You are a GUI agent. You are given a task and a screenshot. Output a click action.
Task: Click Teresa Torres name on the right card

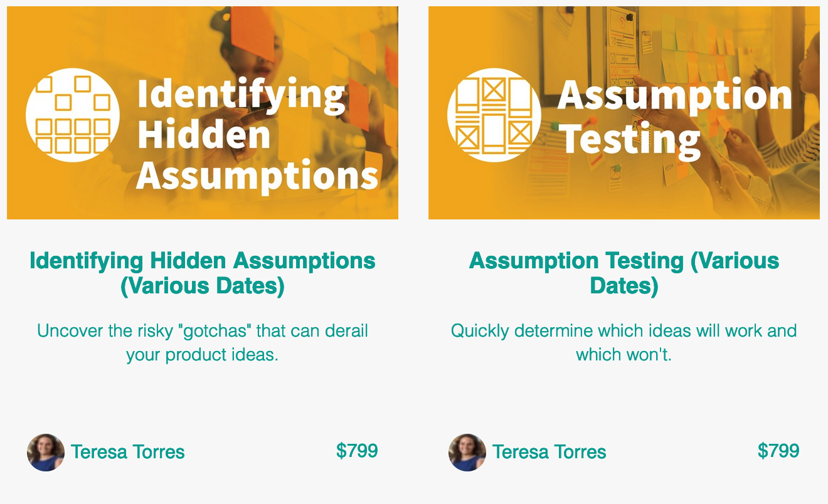549,452
